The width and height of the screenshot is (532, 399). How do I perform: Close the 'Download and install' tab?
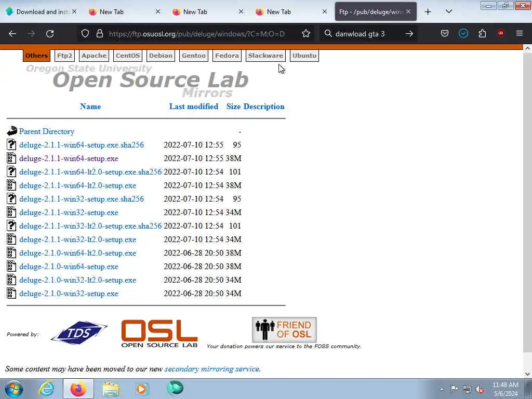tap(74, 11)
